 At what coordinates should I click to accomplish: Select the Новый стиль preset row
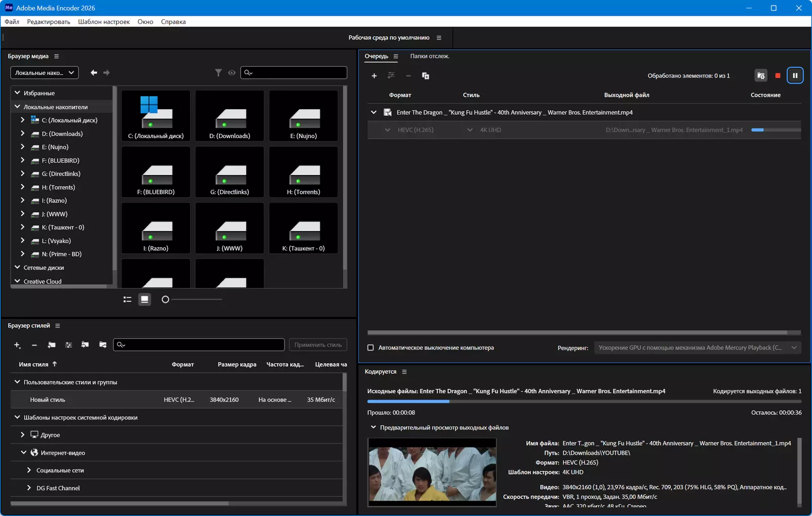(177, 400)
